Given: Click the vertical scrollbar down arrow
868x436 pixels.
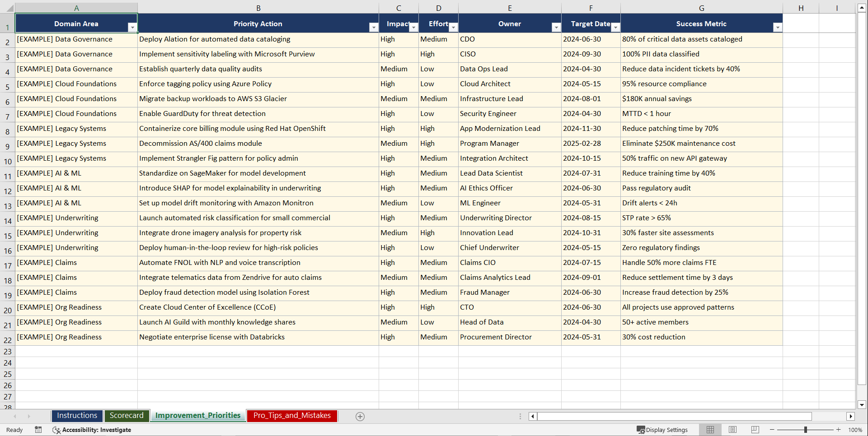Looking at the screenshot, I should click(x=862, y=405).
